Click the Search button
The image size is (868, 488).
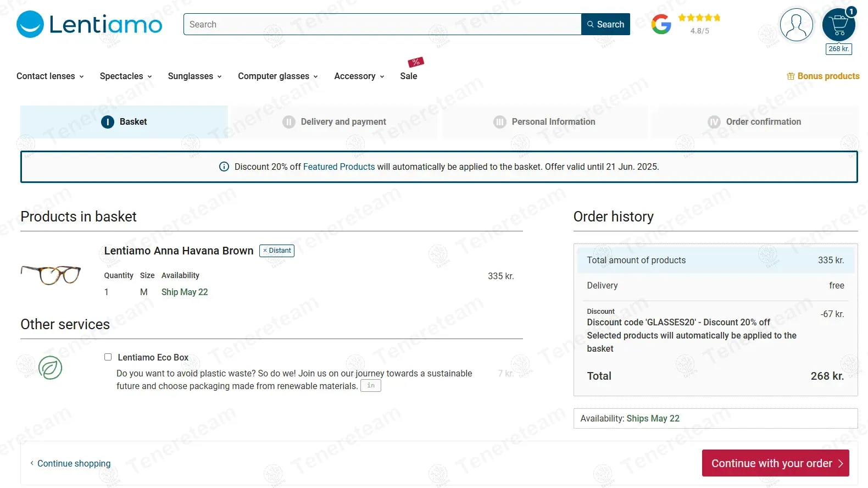(x=605, y=24)
